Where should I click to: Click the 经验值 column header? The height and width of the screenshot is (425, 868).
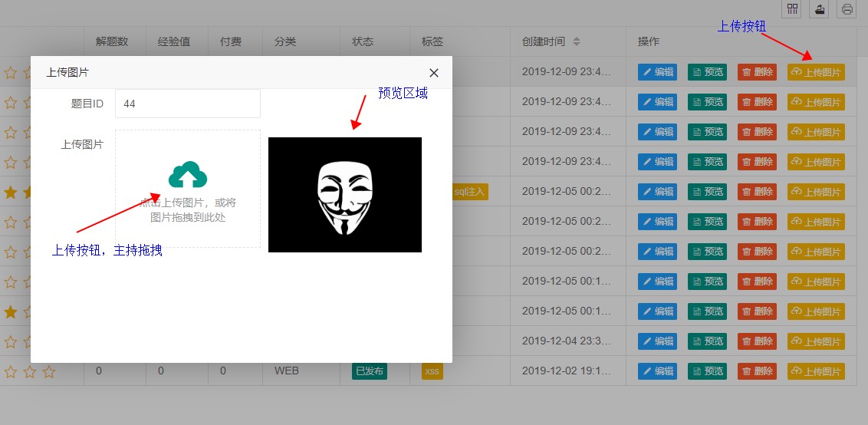pyautogui.click(x=174, y=41)
